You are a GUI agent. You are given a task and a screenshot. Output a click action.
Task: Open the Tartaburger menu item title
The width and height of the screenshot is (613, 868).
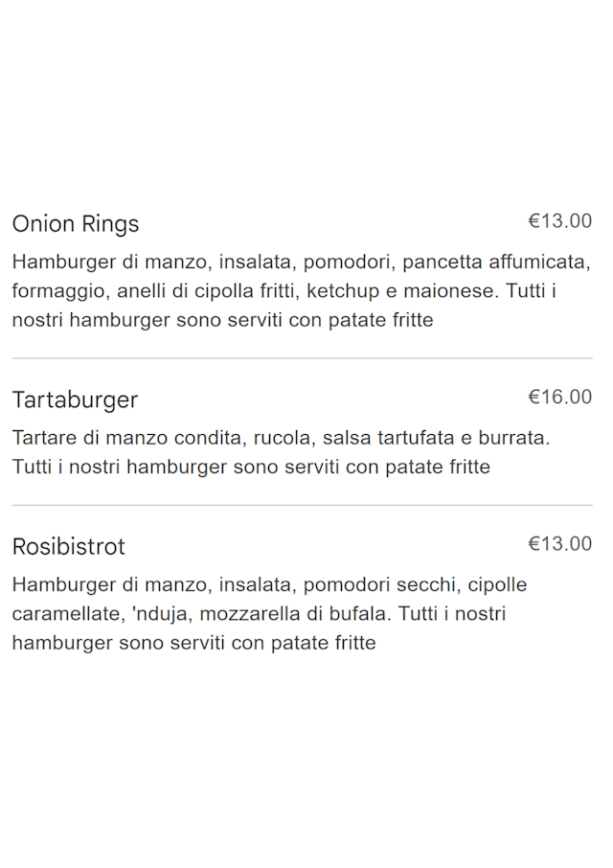click(75, 400)
